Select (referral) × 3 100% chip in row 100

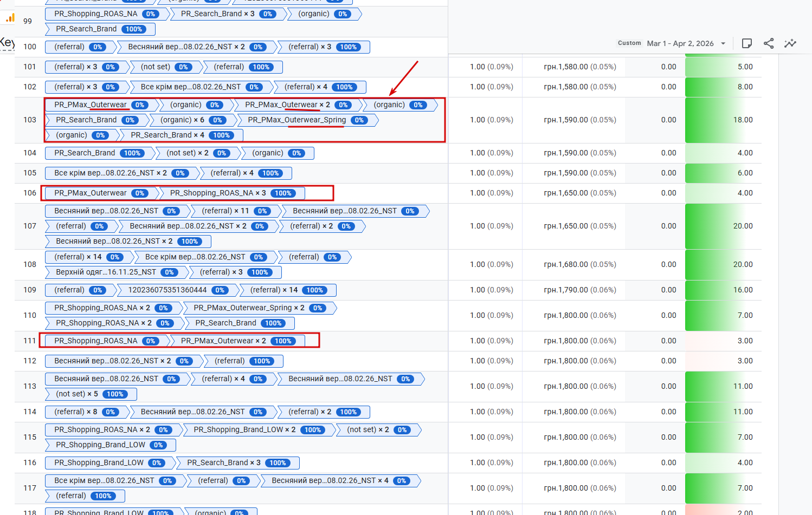[323, 47]
